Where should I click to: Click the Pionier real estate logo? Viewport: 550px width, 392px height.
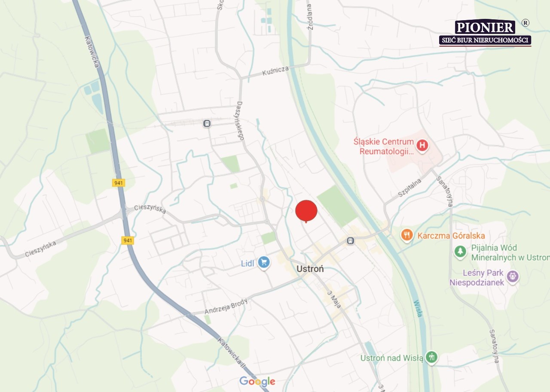[485, 32]
